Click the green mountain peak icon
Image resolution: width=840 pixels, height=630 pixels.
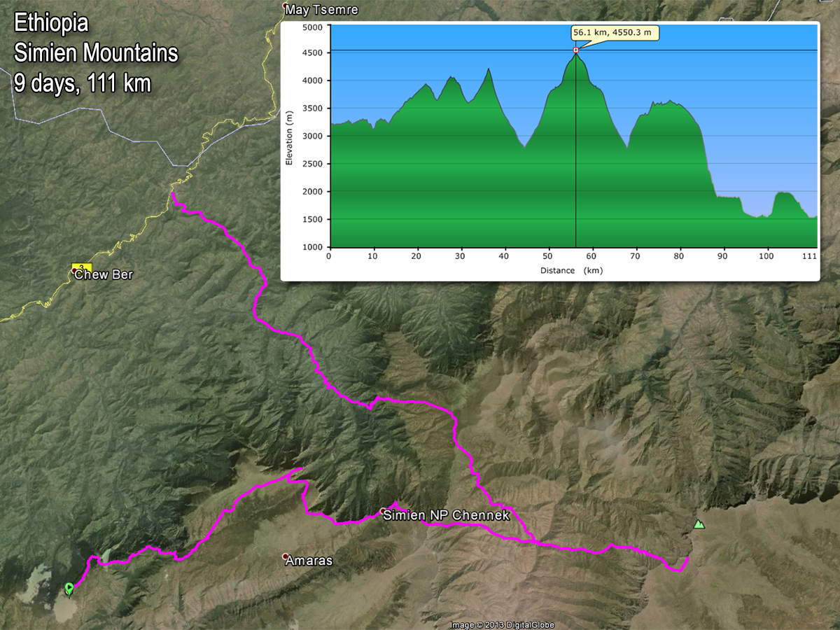click(x=698, y=524)
